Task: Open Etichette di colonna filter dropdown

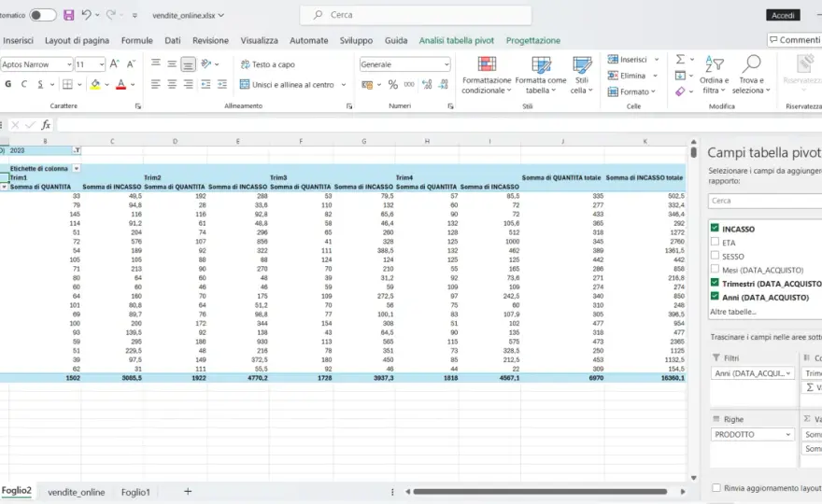Action: (x=77, y=168)
